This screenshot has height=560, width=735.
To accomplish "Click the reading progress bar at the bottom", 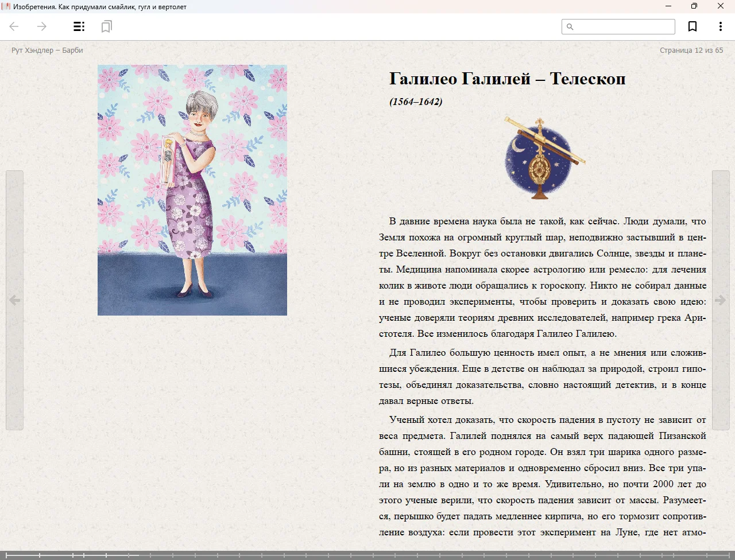I will (x=367, y=555).
